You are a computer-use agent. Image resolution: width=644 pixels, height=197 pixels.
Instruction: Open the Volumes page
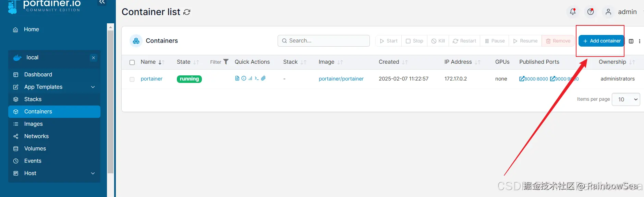coord(54,149)
